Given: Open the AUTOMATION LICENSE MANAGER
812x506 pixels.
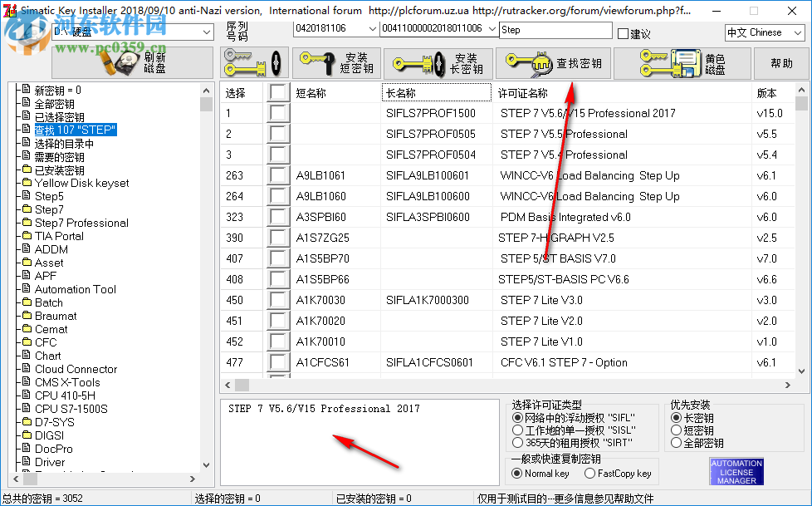Looking at the screenshot, I should coord(736,470).
